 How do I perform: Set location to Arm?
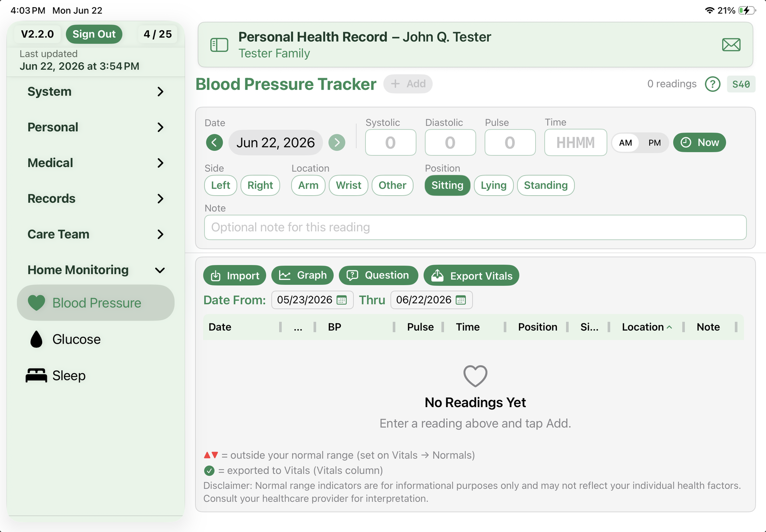click(308, 185)
